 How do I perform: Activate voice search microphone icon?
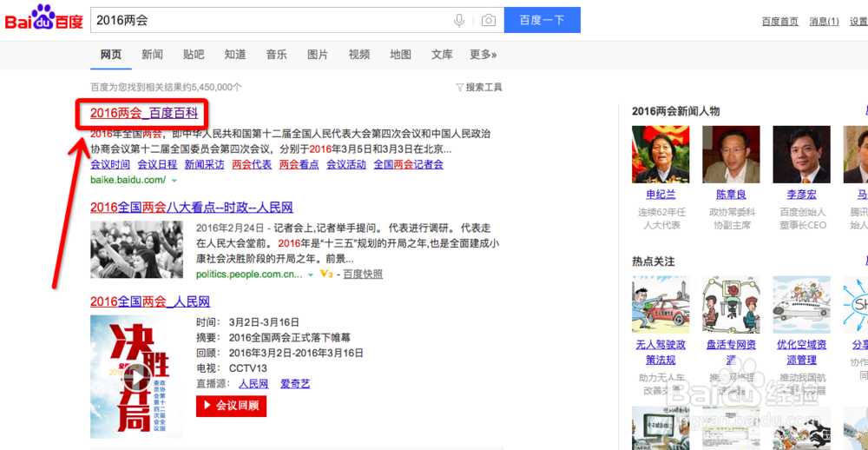click(459, 21)
